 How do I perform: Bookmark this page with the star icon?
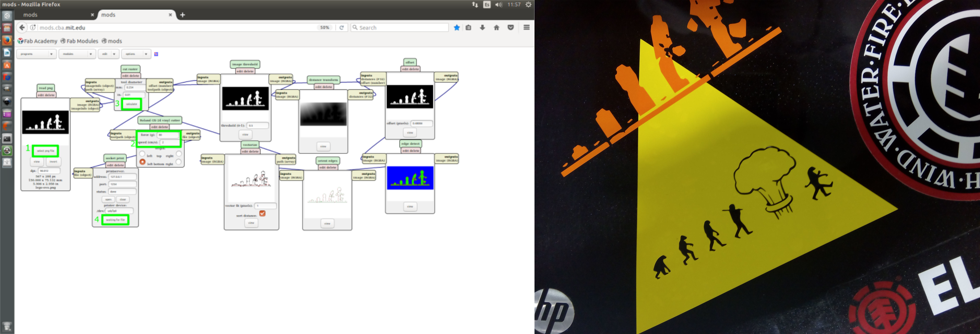[x=456, y=28]
